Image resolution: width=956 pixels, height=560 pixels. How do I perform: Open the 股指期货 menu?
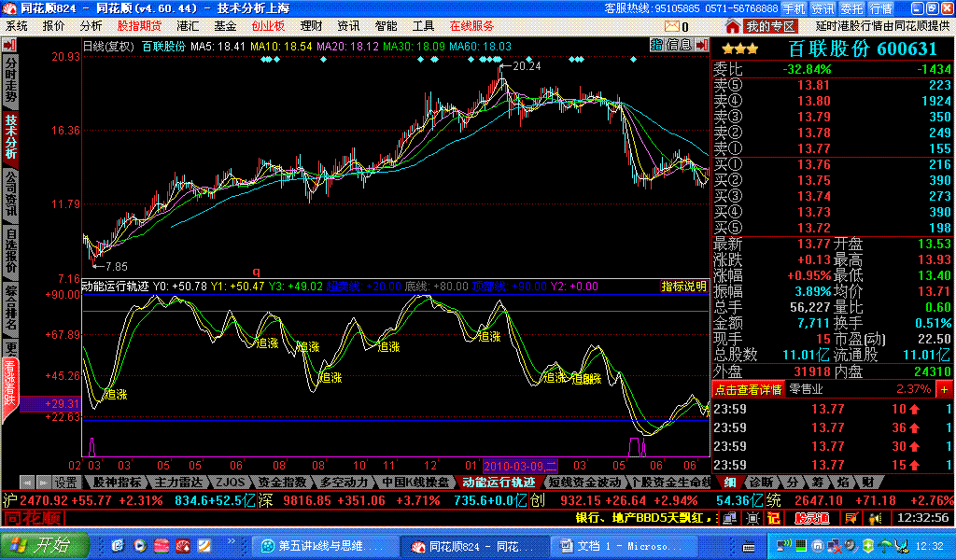140,26
